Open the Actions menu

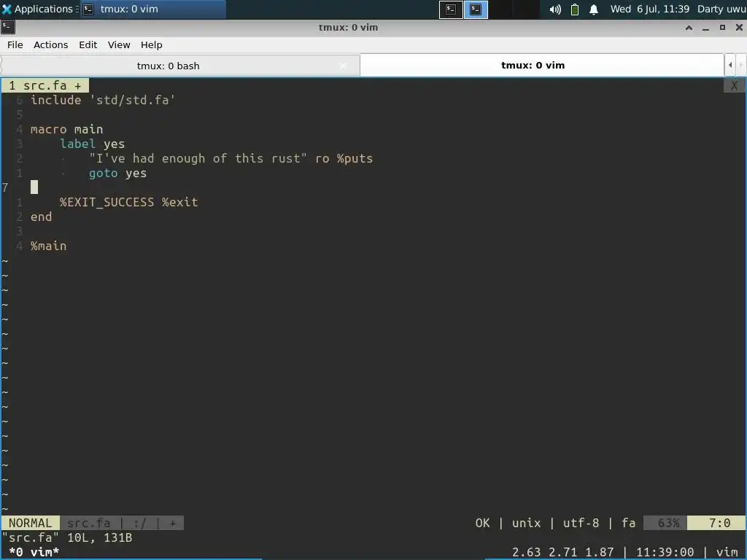tap(50, 44)
